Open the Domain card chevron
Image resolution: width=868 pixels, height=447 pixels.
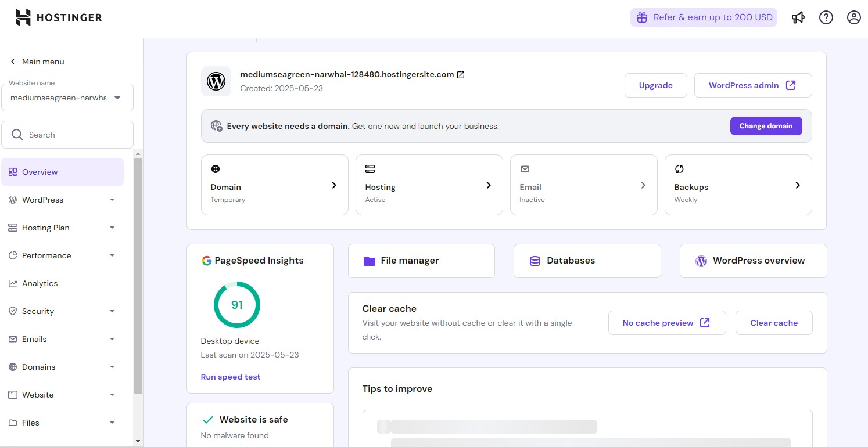[x=334, y=185]
